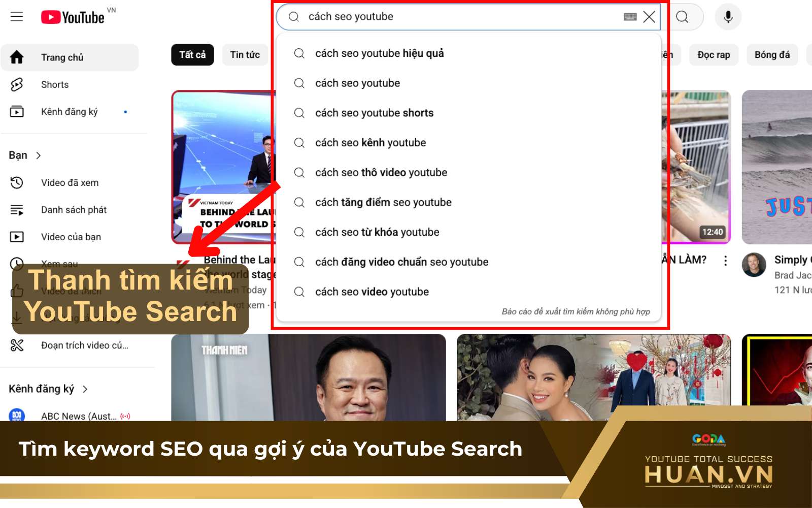Click the search magnifier button
Screen dimensions: 812x508
(683, 17)
